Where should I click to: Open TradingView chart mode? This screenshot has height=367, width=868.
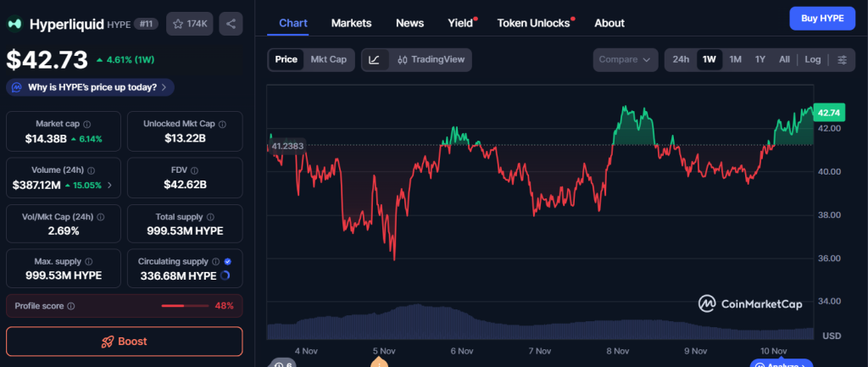click(431, 59)
